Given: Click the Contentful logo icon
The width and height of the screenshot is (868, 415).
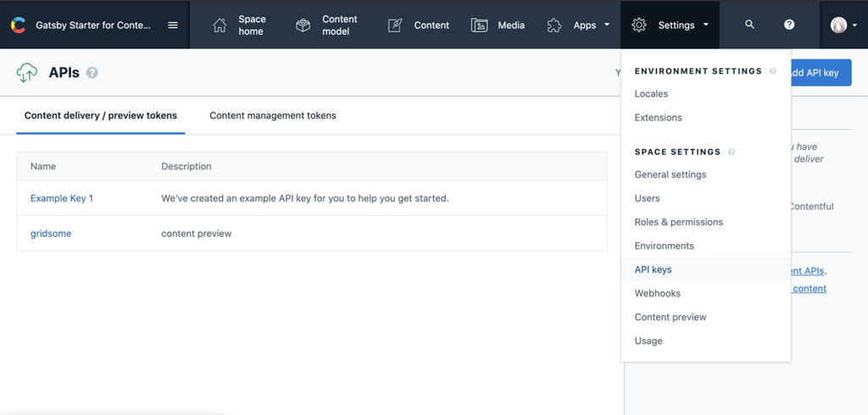Looking at the screenshot, I should coord(18,25).
